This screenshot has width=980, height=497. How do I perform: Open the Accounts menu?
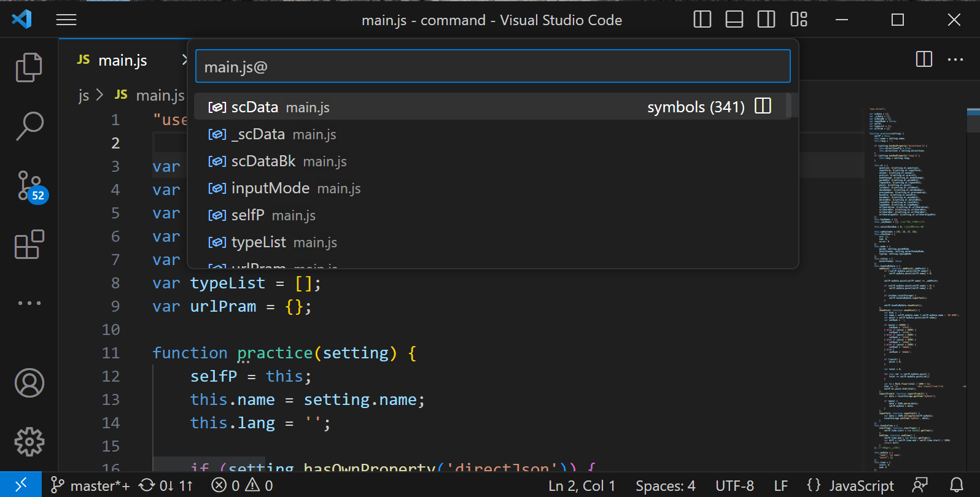tap(29, 383)
